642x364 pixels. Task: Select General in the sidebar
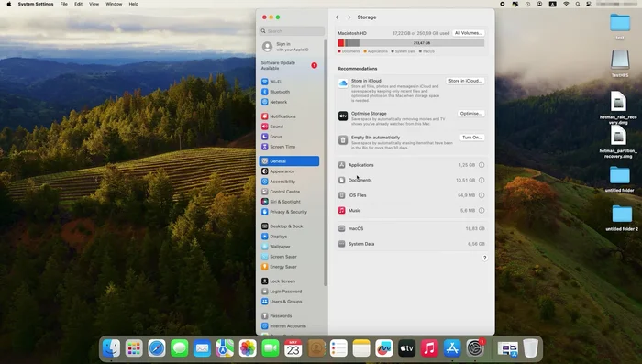click(x=289, y=161)
